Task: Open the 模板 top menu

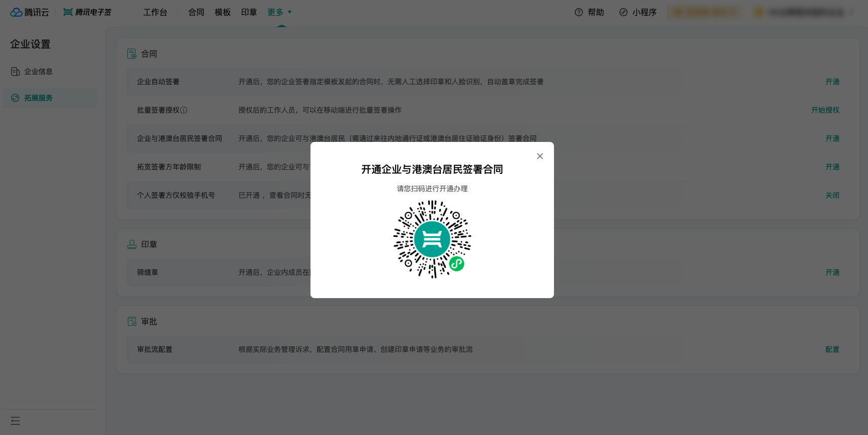Action: pyautogui.click(x=223, y=12)
